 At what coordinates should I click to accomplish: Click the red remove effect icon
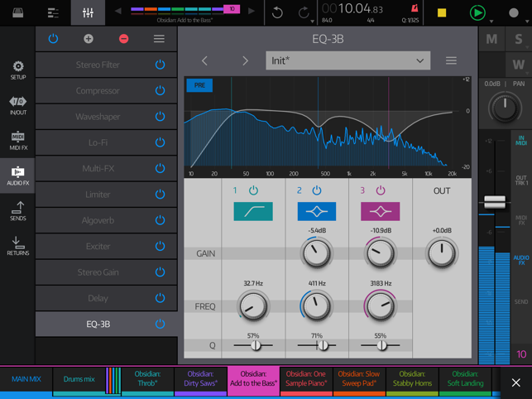pos(123,39)
